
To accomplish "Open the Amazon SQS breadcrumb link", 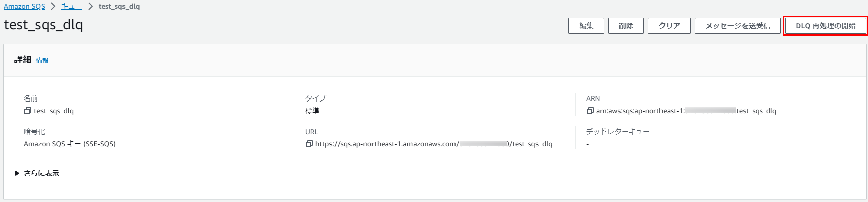I will 24,6.
